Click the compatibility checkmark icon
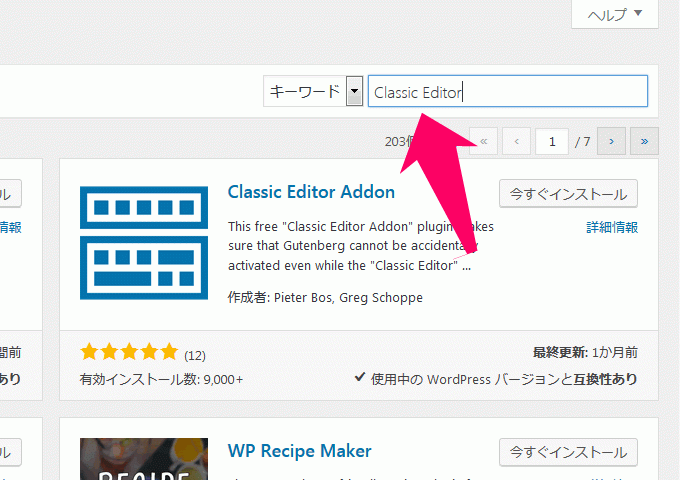 [x=360, y=377]
